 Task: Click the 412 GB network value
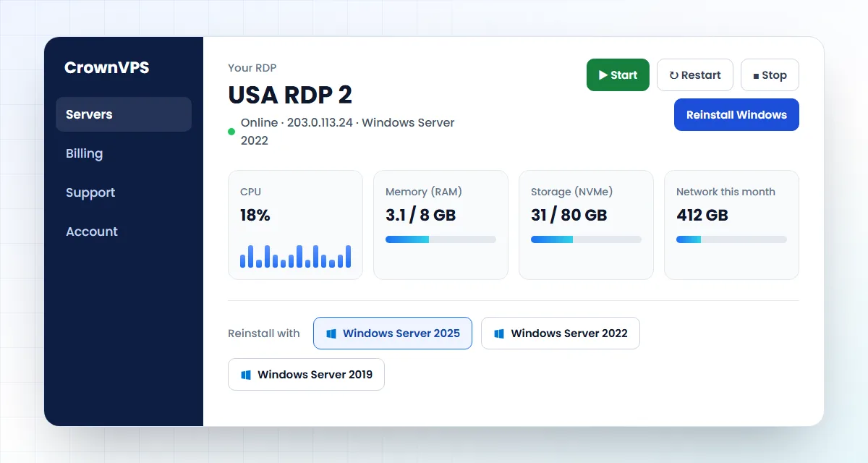pyautogui.click(x=702, y=215)
